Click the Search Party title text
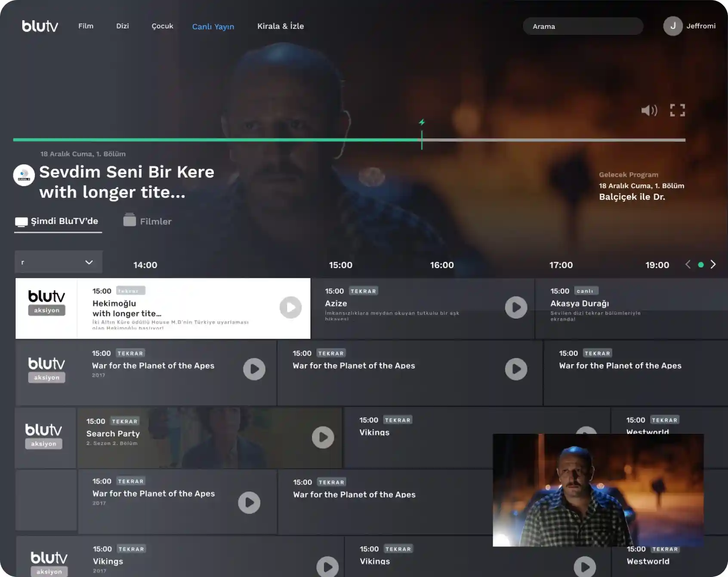728x577 pixels. [x=113, y=434]
